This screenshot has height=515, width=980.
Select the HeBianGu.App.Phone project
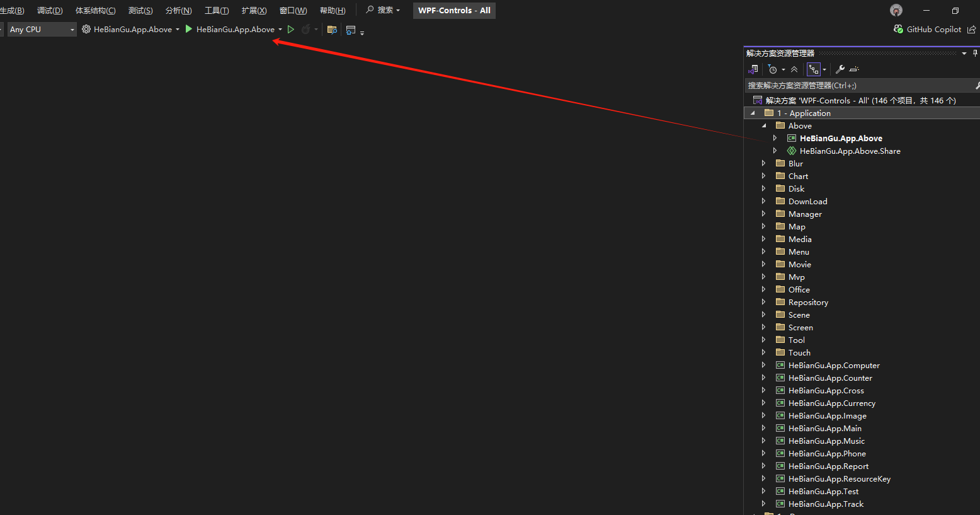(827, 454)
